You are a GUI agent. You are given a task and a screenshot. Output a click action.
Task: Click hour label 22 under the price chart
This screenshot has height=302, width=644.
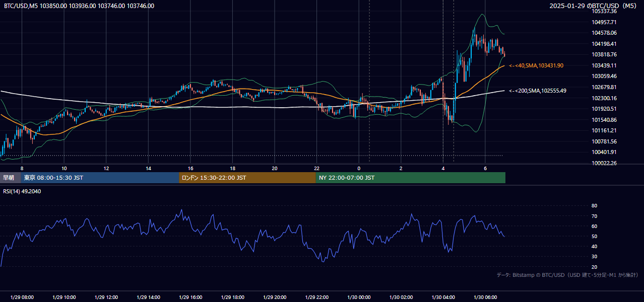pos(316,168)
